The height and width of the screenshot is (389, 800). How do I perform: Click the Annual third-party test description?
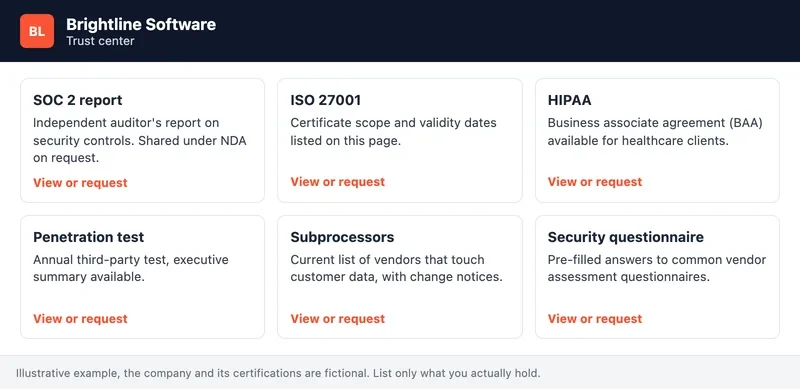point(131,269)
